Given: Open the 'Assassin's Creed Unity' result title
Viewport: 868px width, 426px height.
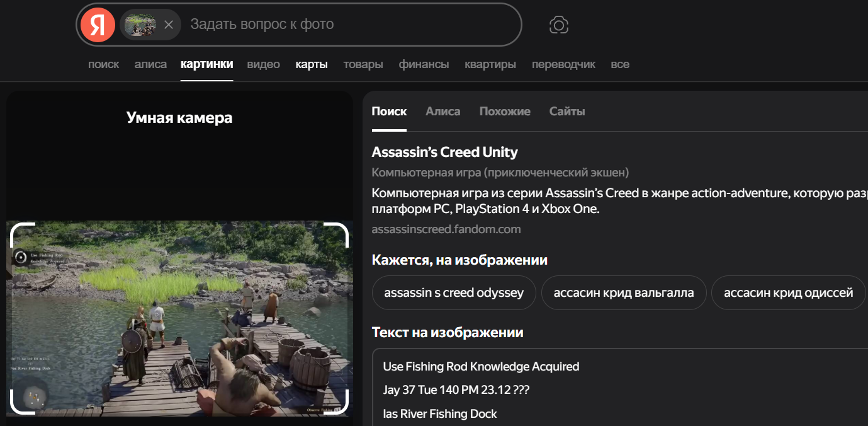Looking at the screenshot, I should [445, 152].
